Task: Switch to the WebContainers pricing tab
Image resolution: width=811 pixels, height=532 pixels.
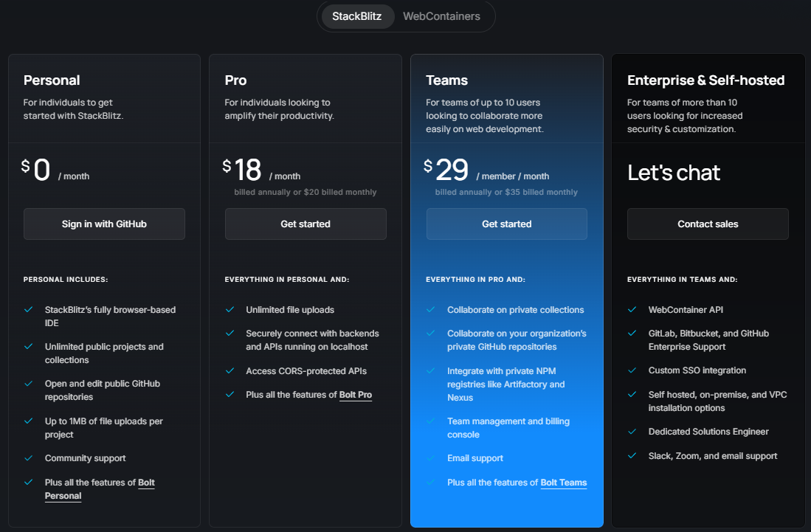Action: pyautogui.click(x=442, y=16)
